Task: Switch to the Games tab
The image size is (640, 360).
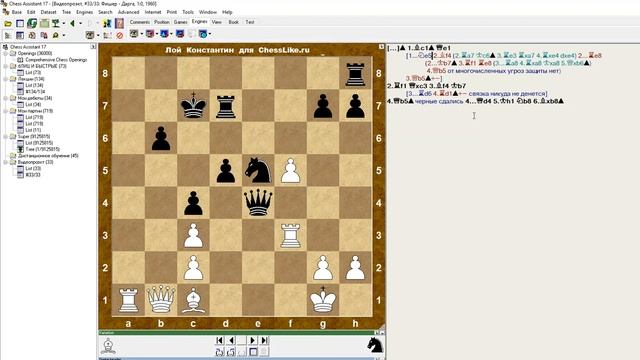Action: (180, 22)
